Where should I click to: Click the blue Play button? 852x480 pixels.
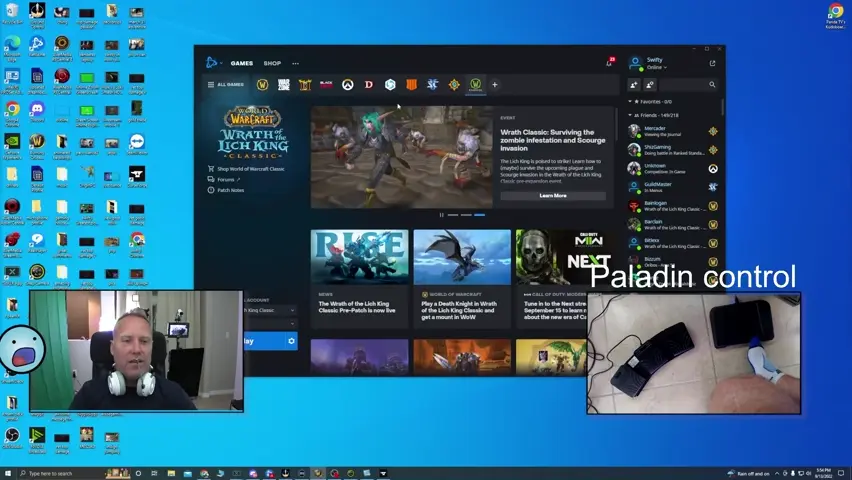pyautogui.click(x=264, y=341)
